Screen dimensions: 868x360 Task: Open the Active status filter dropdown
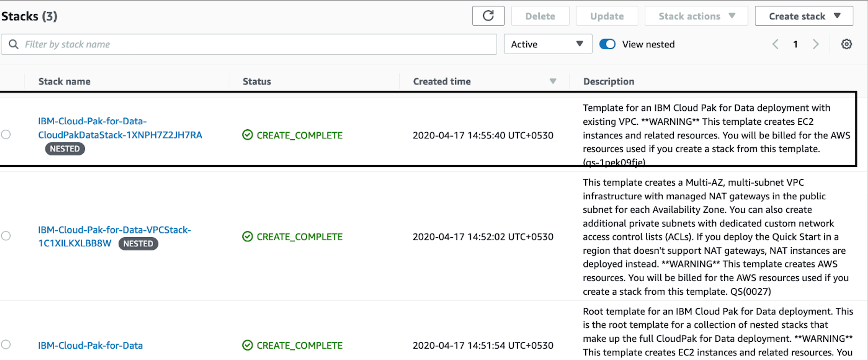click(548, 44)
